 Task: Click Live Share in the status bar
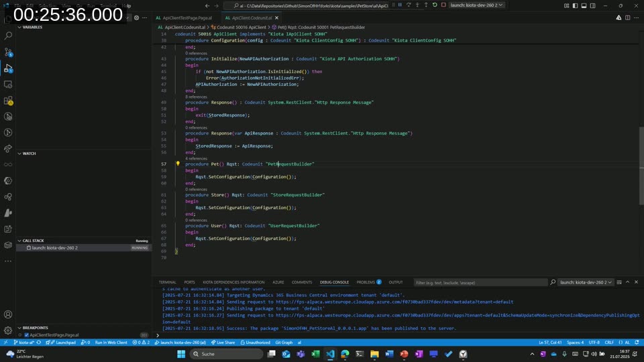coord(223,343)
